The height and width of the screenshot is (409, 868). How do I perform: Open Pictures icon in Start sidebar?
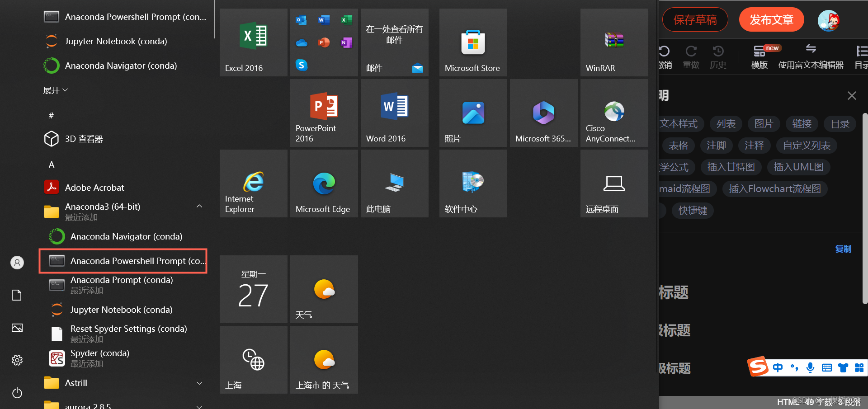[x=17, y=328]
